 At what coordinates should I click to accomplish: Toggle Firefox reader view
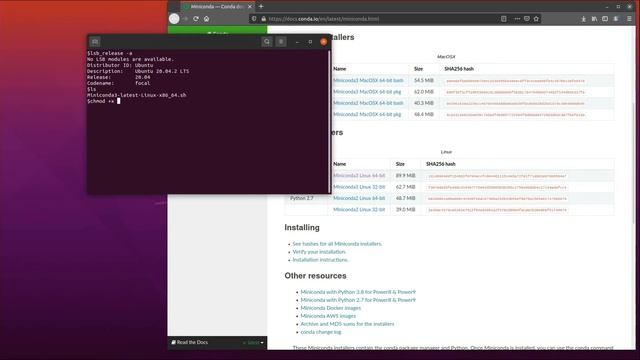(x=504, y=19)
